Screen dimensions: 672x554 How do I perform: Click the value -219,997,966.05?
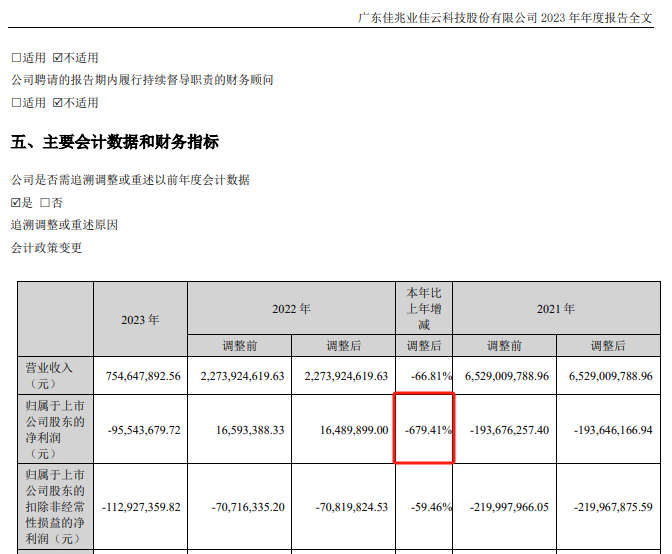pyautogui.click(x=510, y=507)
